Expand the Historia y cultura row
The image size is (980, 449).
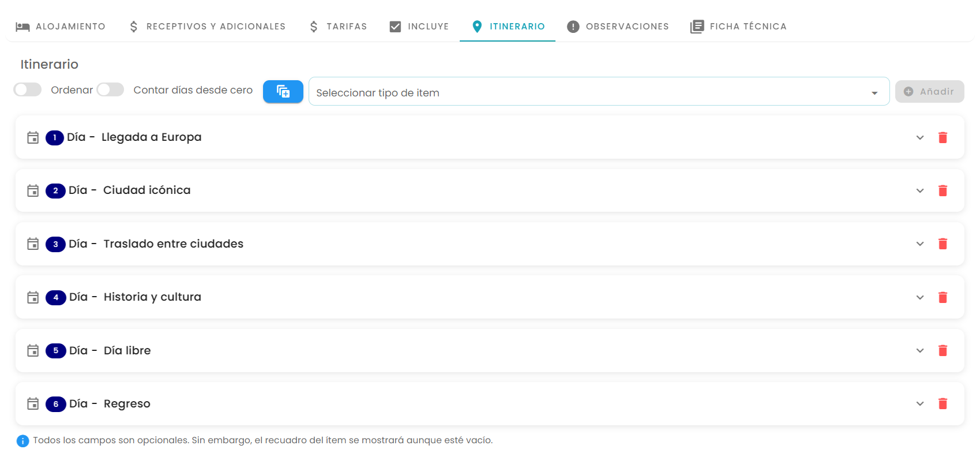pyautogui.click(x=919, y=297)
